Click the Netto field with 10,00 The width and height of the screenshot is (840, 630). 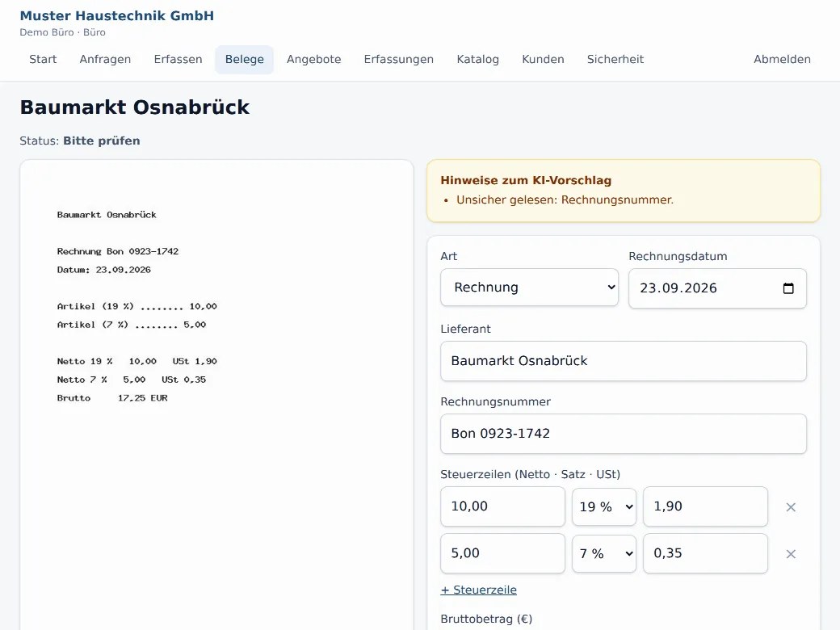(502, 506)
